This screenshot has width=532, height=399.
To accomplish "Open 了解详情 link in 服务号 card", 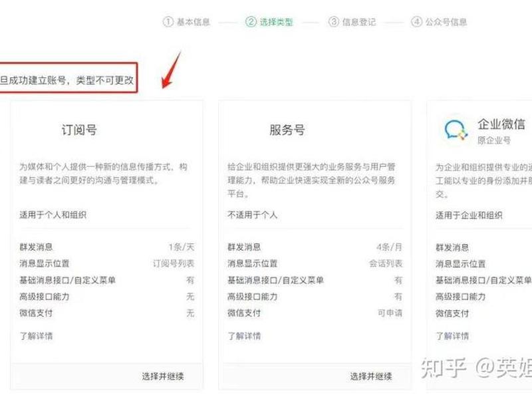I will 244,336.
